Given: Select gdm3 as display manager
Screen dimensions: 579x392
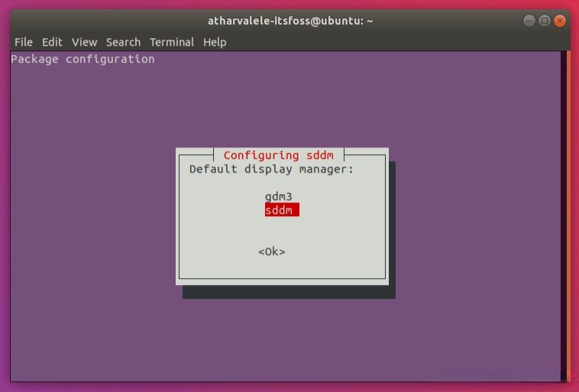Looking at the screenshot, I should [278, 196].
